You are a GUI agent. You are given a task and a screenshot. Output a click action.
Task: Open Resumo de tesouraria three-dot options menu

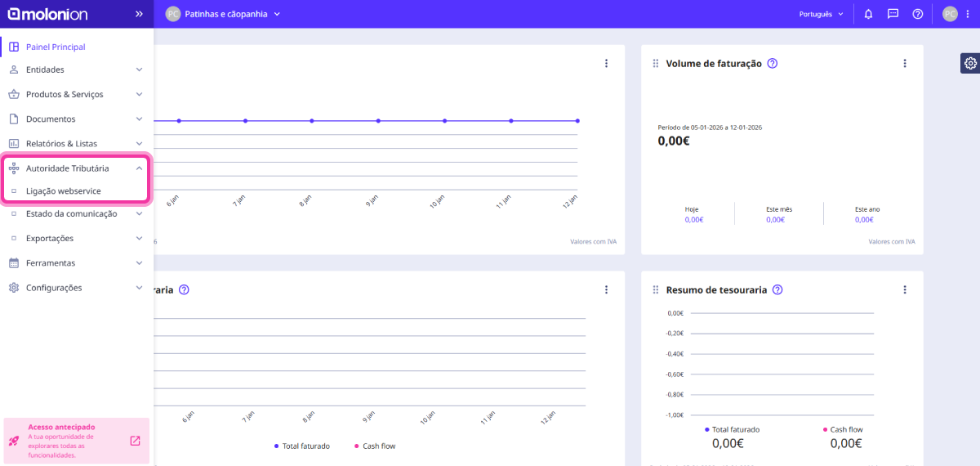point(904,289)
